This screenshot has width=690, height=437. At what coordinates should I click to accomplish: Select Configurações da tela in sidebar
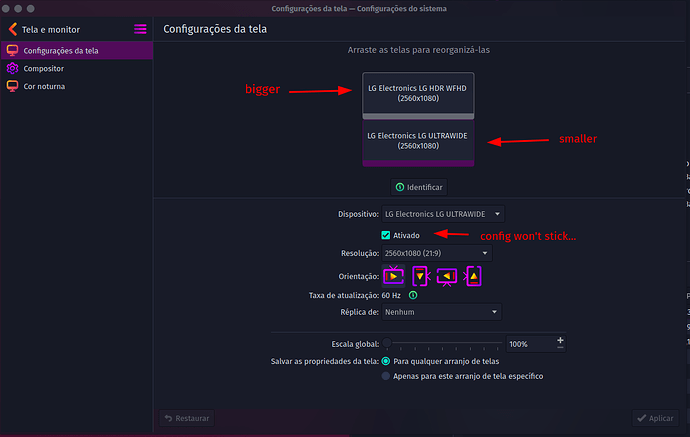point(77,51)
